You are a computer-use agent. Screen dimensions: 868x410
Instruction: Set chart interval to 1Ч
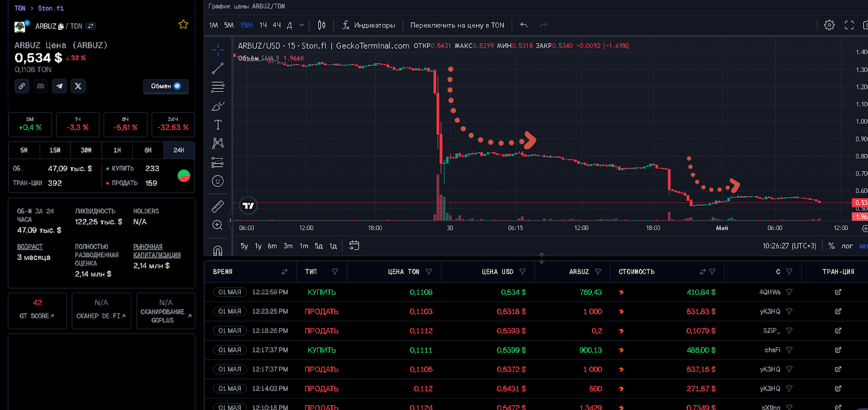[263, 25]
